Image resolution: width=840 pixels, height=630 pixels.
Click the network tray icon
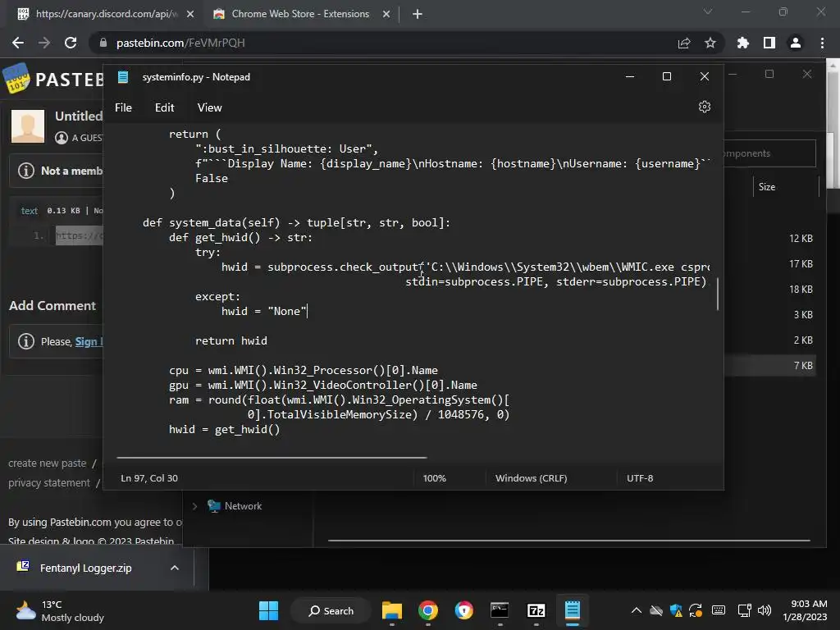point(744,610)
